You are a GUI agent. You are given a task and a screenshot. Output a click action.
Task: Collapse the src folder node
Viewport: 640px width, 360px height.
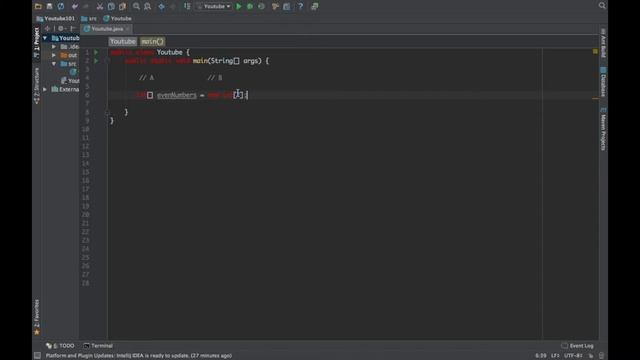[x=54, y=64]
